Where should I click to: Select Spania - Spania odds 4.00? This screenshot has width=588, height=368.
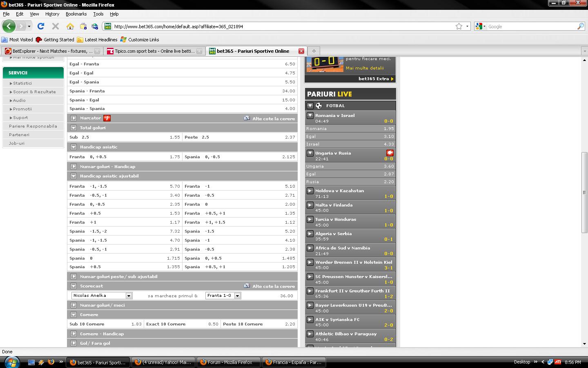coord(182,109)
